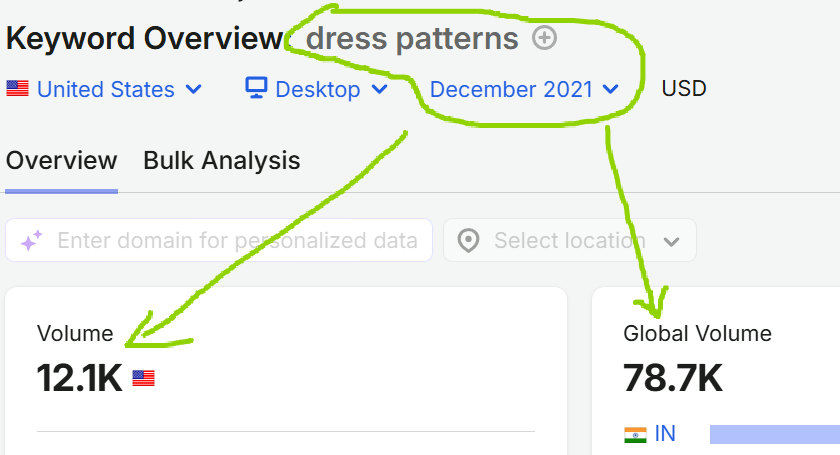Click the Global Volume heading
840x455 pixels.
click(x=698, y=333)
